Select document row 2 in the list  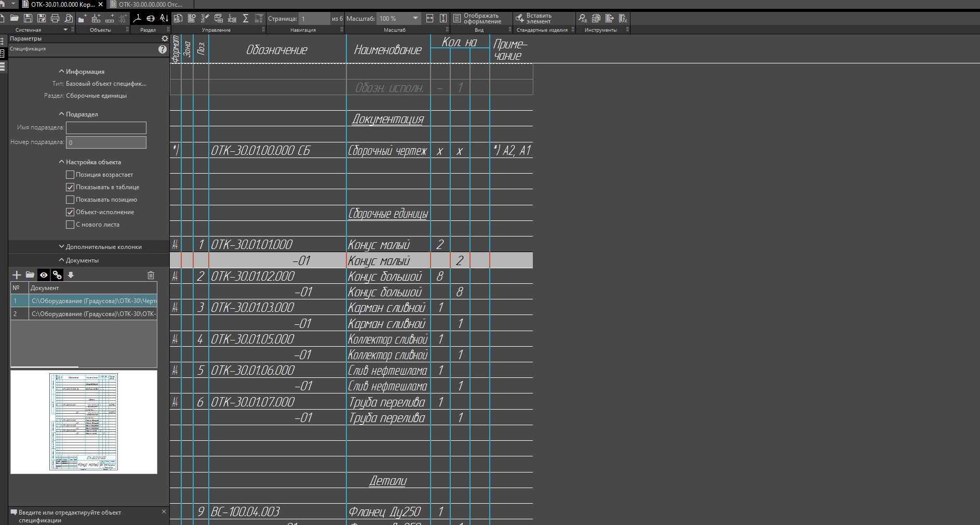pyautogui.click(x=84, y=313)
